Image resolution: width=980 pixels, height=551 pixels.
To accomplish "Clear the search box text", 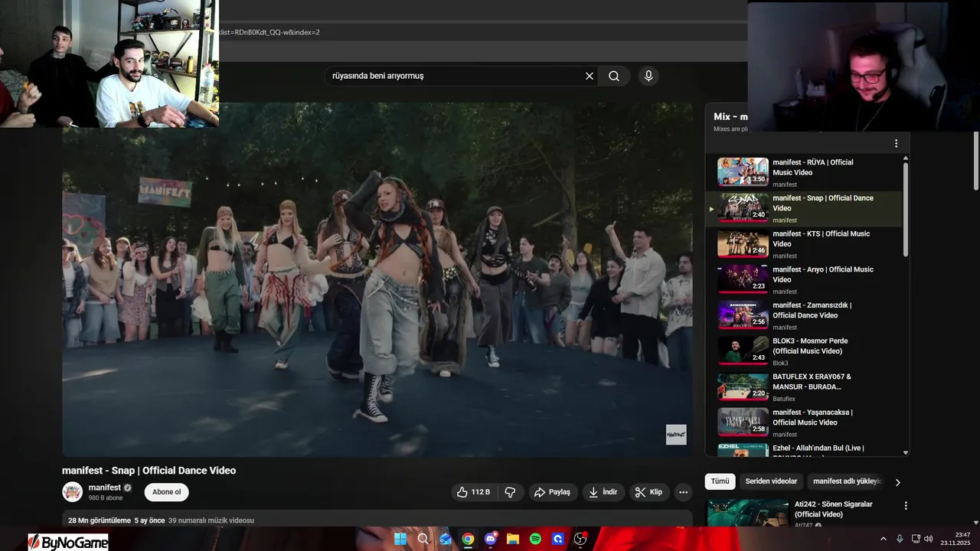I will click(590, 76).
